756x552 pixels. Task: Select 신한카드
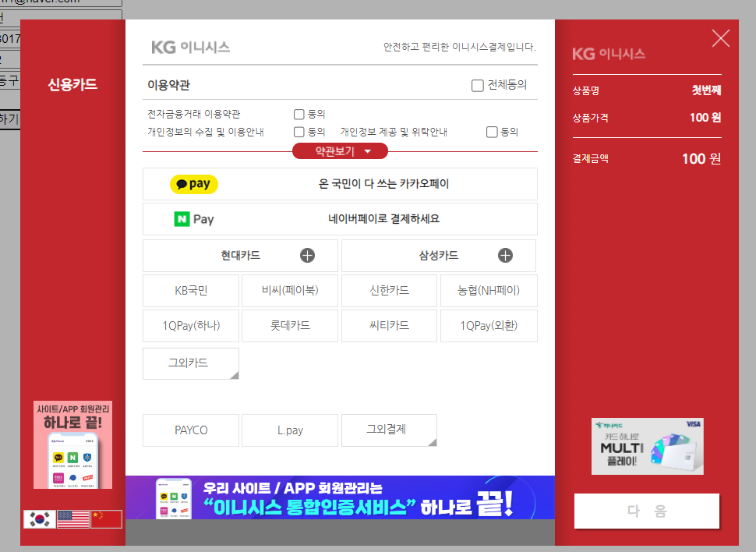click(x=389, y=291)
